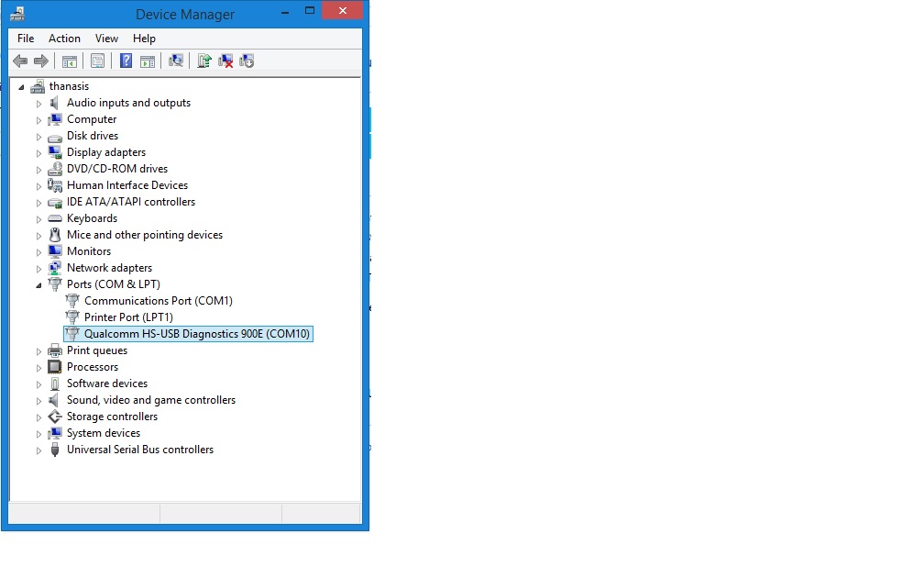
Task: Open the Action menu
Action: (x=64, y=39)
